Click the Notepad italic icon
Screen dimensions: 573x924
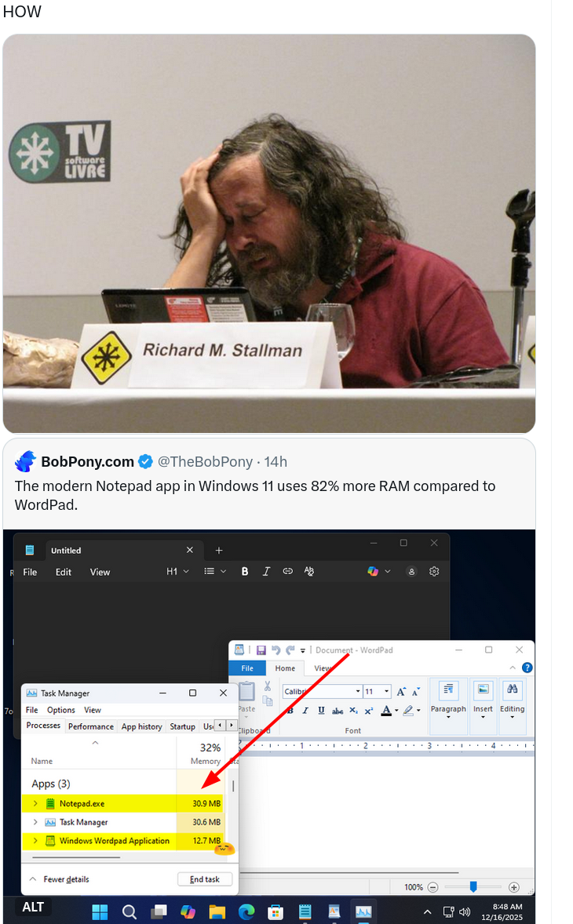[266, 571]
